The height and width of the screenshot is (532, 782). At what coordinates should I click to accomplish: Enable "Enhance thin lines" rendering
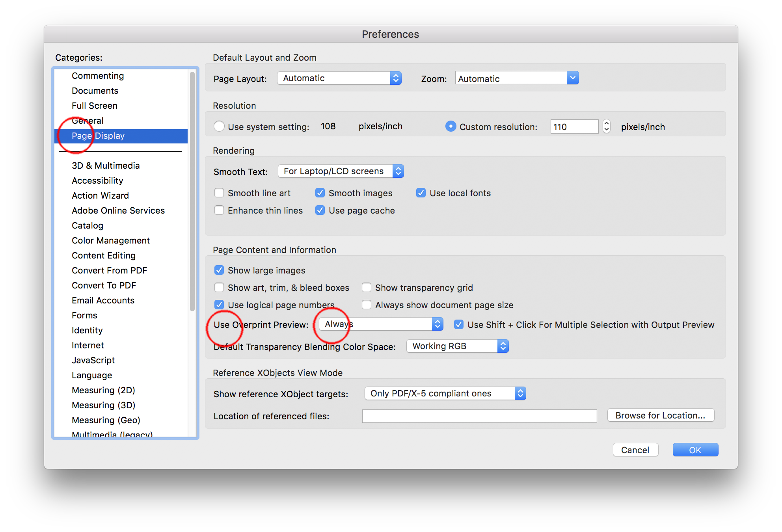[220, 210]
